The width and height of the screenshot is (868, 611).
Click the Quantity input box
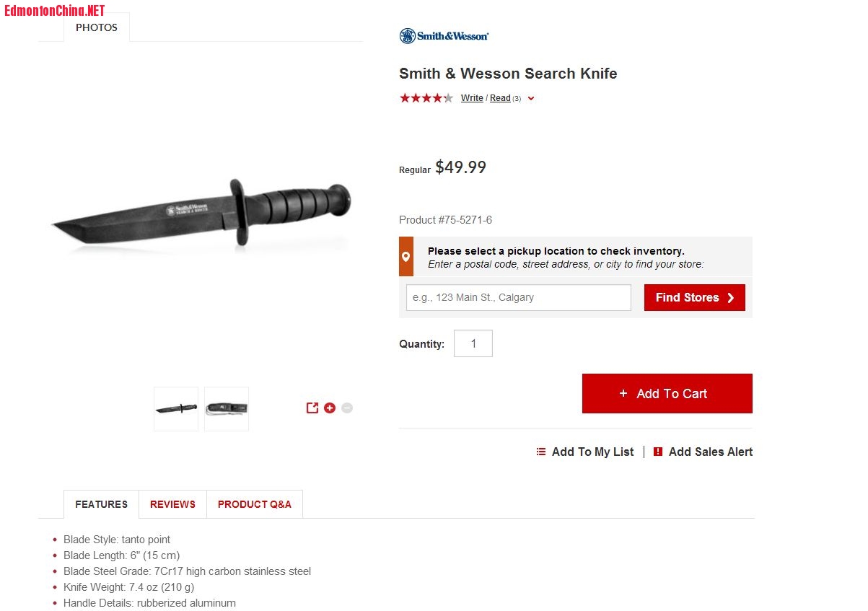[473, 343]
